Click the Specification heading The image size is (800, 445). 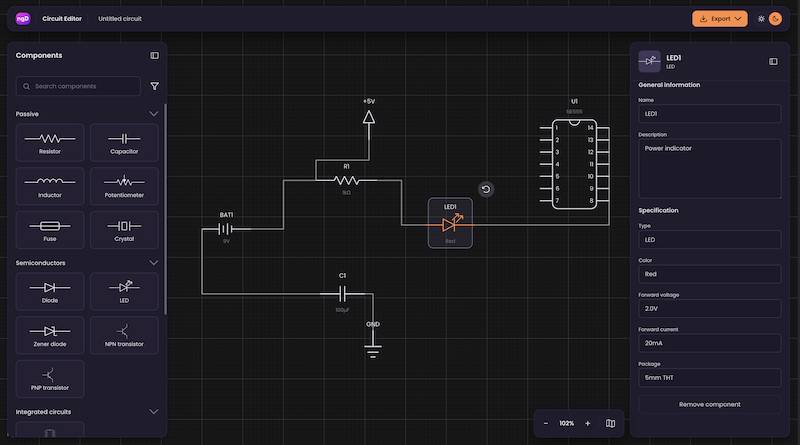(x=658, y=210)
